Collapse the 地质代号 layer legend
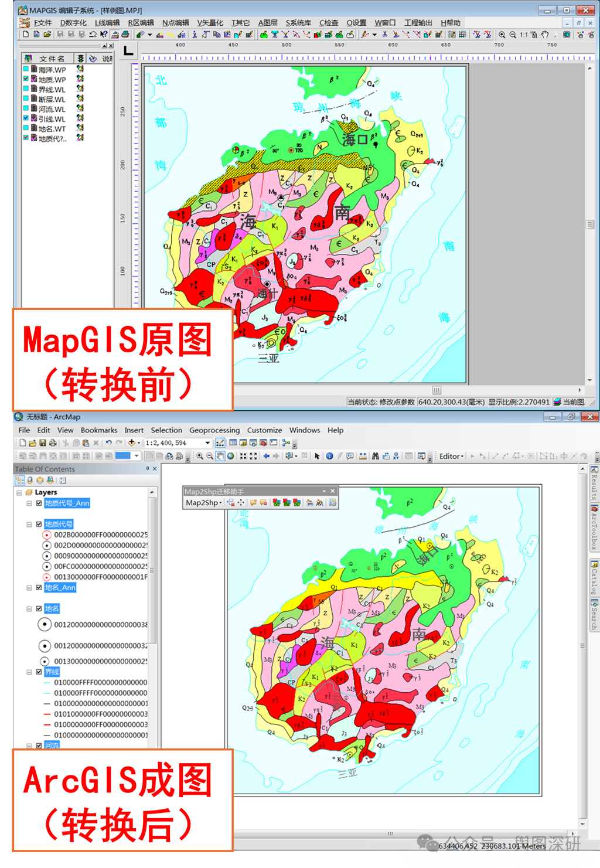The height and width of the screenshot is (868, 600). pos(29,525)
